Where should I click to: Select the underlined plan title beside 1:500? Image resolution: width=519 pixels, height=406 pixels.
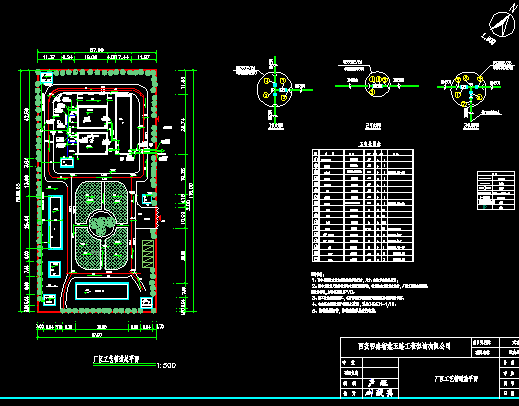(x=116, y=359)
